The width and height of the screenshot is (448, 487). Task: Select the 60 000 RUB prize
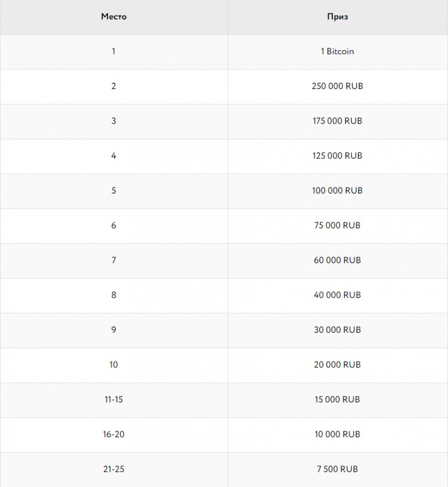click(x=337, y=260)
